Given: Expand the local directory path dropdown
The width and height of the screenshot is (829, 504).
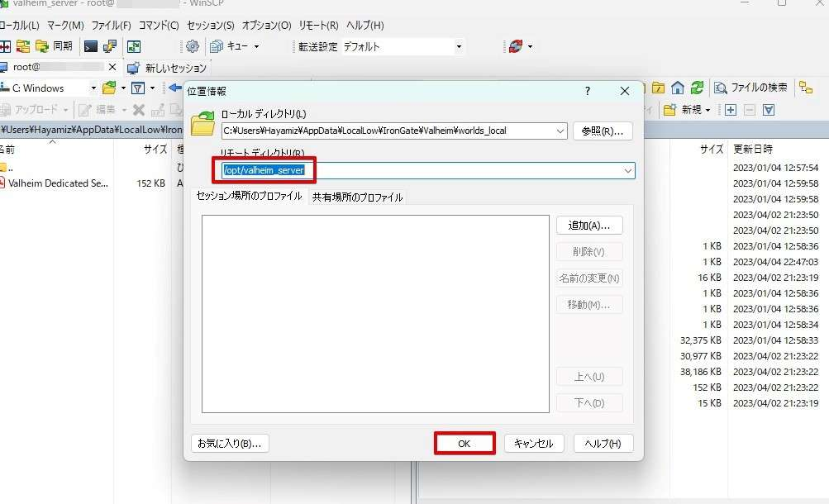Looking at the screenshot, I should pos(560,131).
